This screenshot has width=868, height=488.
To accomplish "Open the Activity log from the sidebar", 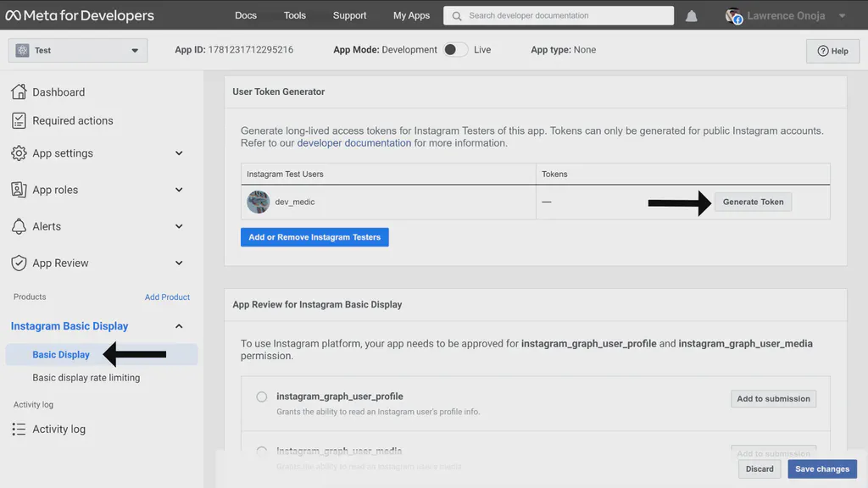I will point(59,429).
